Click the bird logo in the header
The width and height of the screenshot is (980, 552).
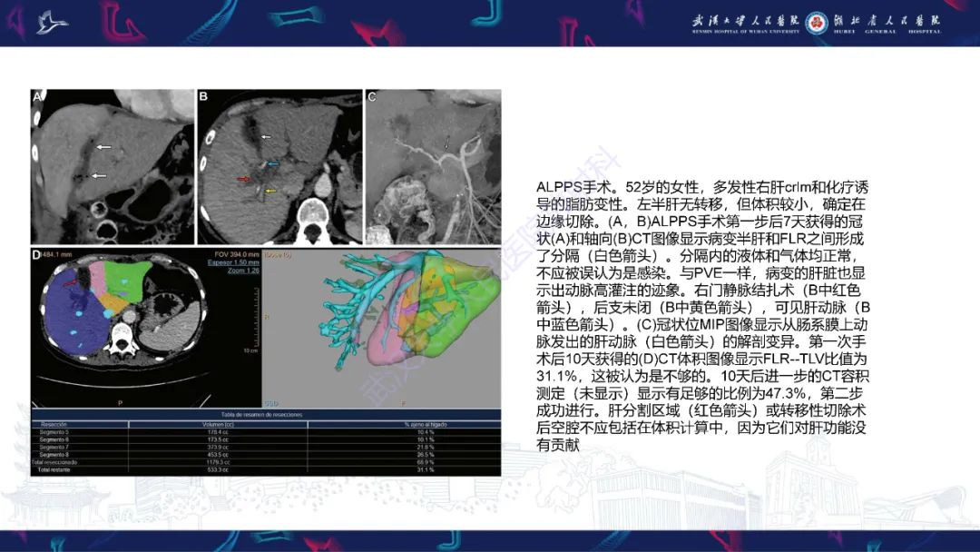click(x=51, y=23)
